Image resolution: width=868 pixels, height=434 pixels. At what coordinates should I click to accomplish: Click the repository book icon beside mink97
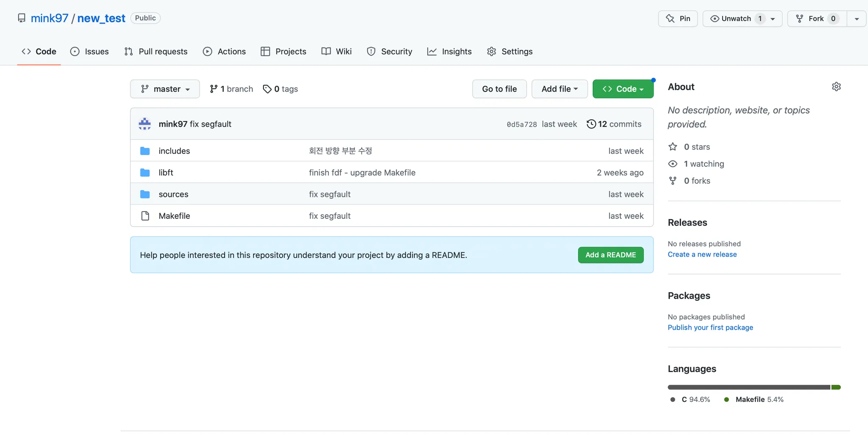click(x=22, y=18)
